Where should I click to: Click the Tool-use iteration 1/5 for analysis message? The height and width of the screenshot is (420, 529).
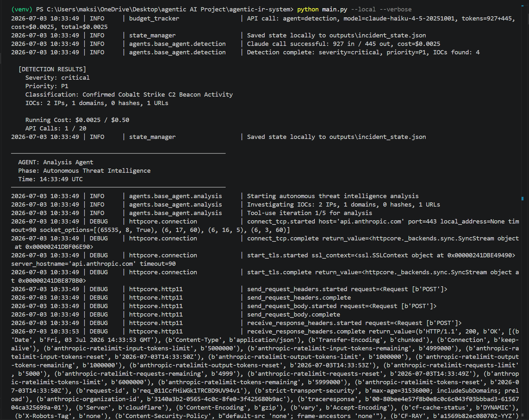pyautogui.click(x=310, y=213)
